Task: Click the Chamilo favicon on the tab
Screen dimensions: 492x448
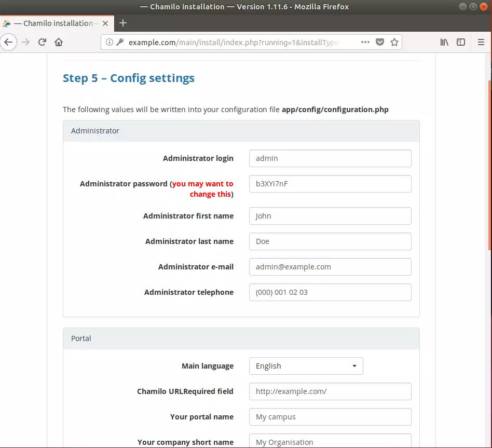Action: pos(7,23)
